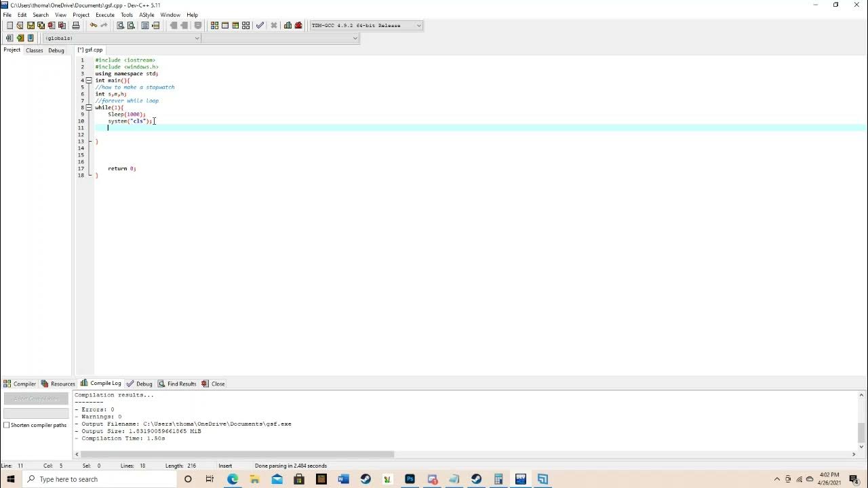This screenshot has height=488, width=868.
Task: Click the Syntax Check checkmark icon
Action: (x=260, y=26)
